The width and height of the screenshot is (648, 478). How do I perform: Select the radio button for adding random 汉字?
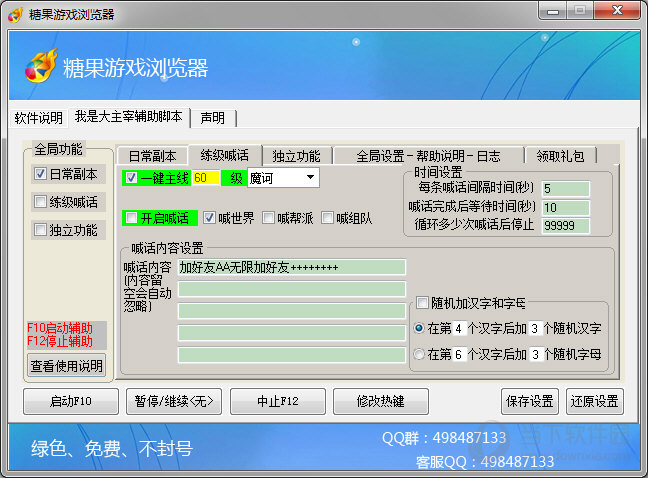click(419, 328)
